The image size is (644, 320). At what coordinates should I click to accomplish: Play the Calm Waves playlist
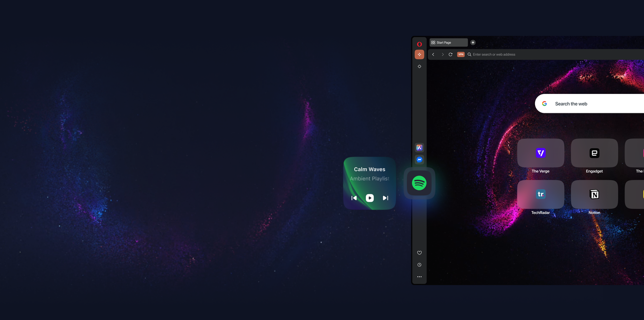(x=370, y=198)
